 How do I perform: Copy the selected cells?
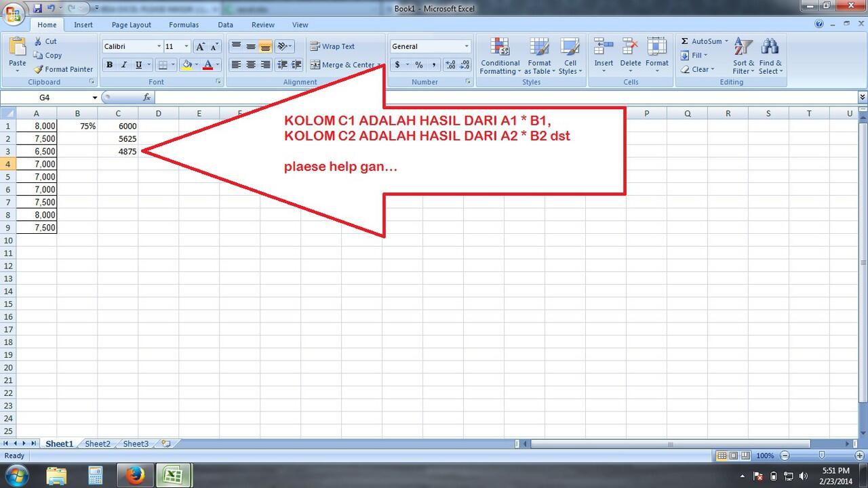click(47, 56)
